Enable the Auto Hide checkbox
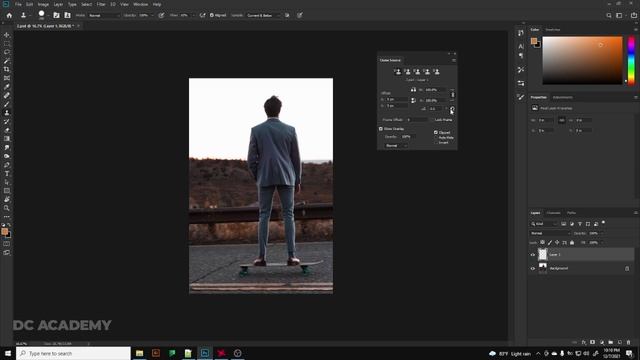The image size is (640, 360). pos(436,138)
